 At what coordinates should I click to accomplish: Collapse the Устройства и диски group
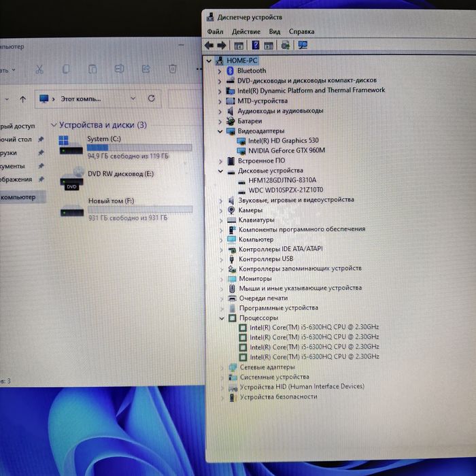tap(54, 124)
